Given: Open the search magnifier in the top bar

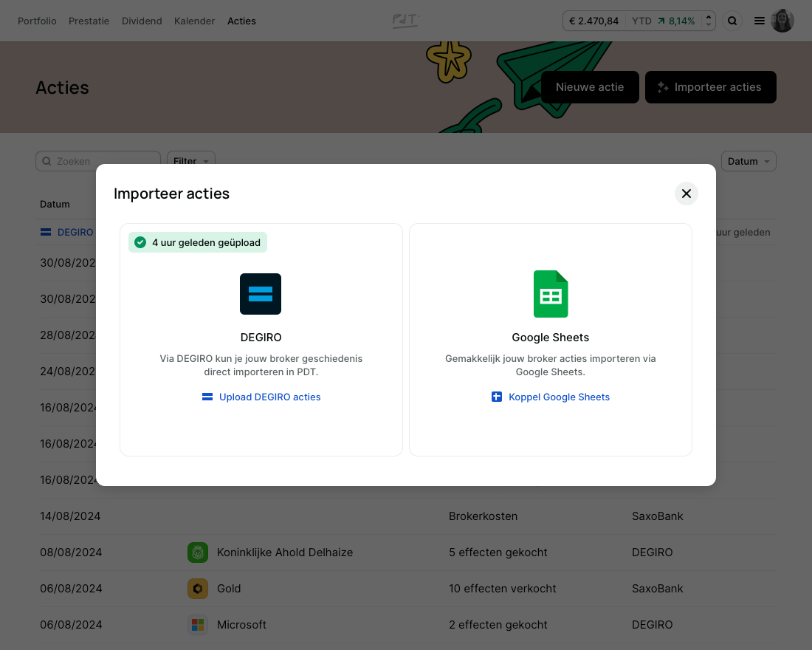Looking at the screenshot, I should [x=732, y=21].
